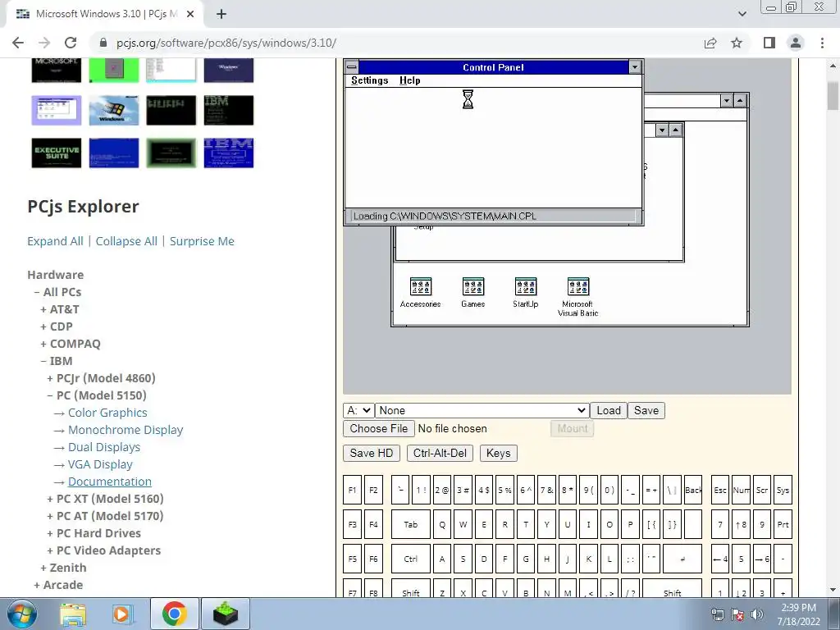Click the Collapse All link
840x630 pixels.
coord(126,241)
